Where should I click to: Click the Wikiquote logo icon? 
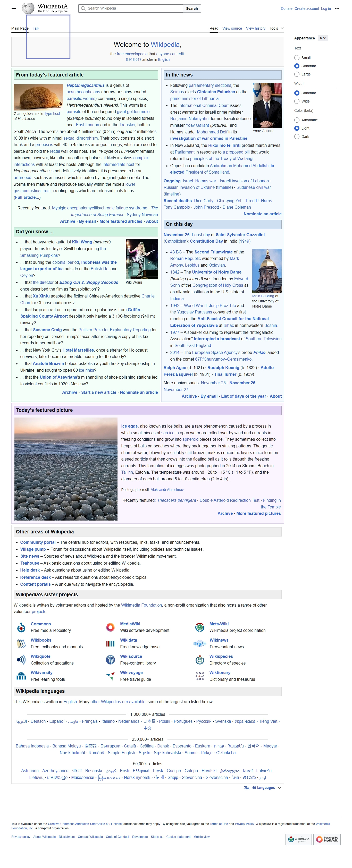21,659
